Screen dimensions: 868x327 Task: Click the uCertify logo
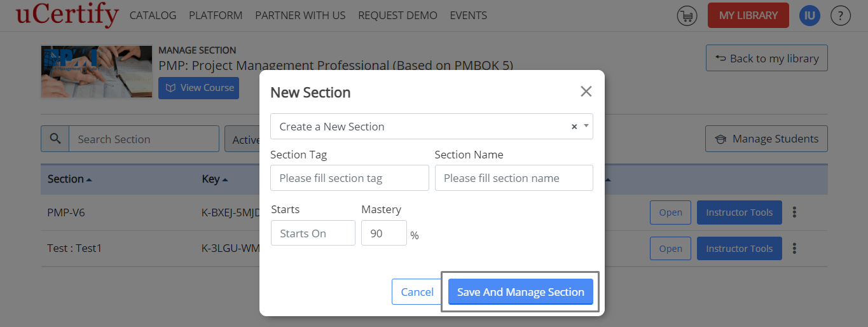click(67, 15)
